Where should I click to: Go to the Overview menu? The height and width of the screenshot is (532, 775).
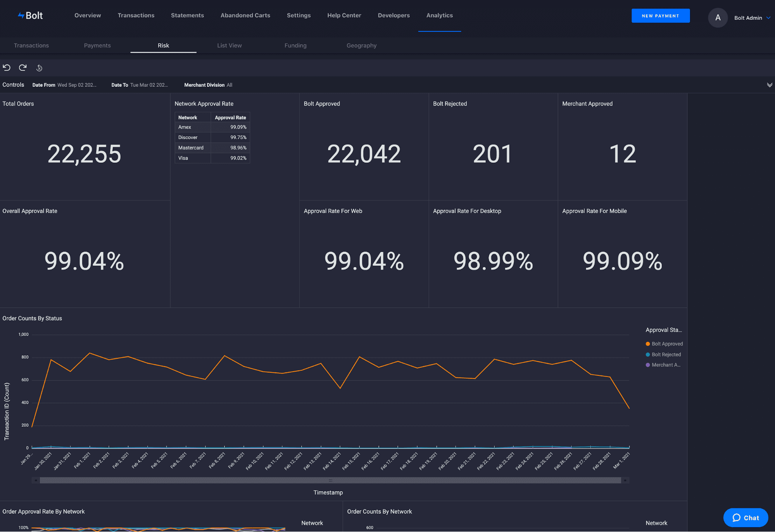click(88, 15)
